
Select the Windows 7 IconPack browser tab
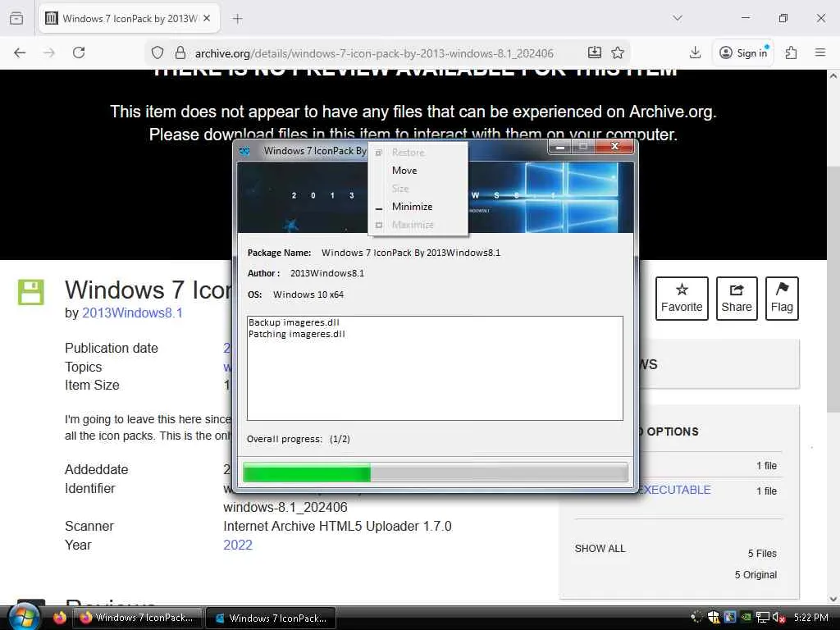129,18
